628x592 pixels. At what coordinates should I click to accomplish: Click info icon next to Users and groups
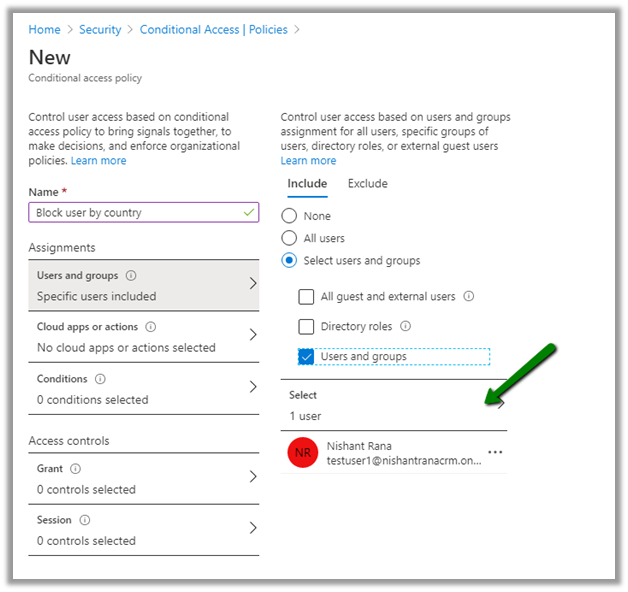point(132,276)
